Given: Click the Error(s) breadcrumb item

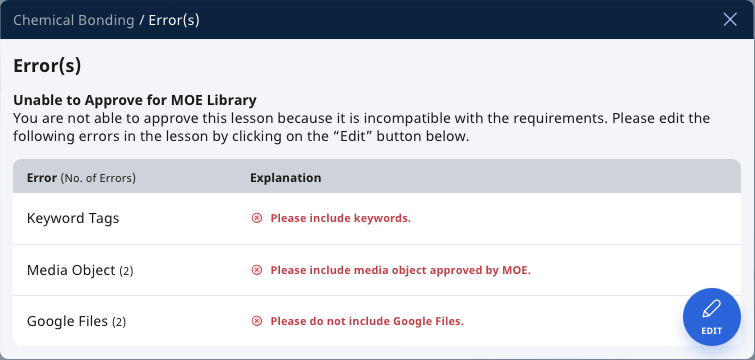Looking at the screenshot, I should pyautogui.click(x=174, y=20).
